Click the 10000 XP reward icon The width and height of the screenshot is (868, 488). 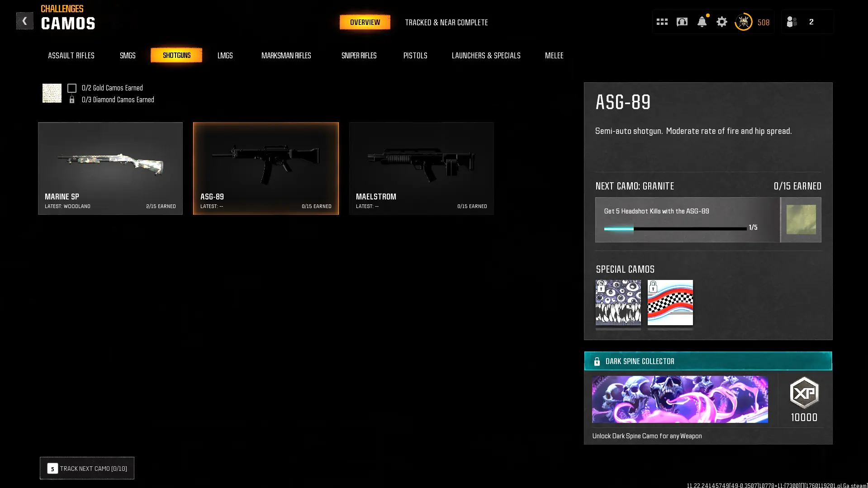(x=804, y=393)
